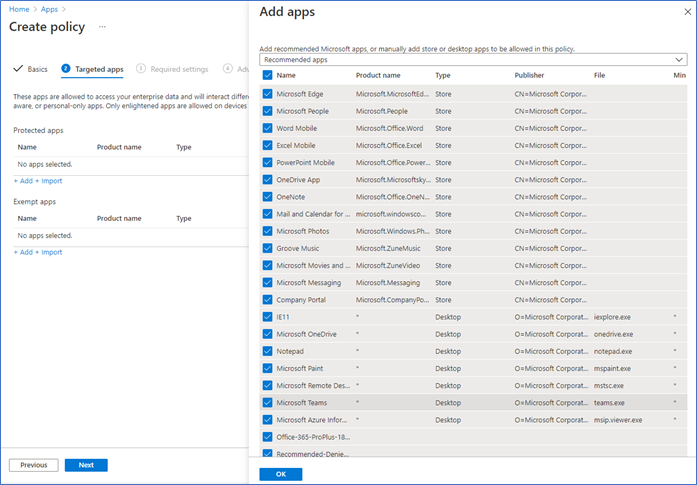The image size is (697, 485).
Task: Uncheck the Microsoft Edge checkbox
Action: point(267,94)
